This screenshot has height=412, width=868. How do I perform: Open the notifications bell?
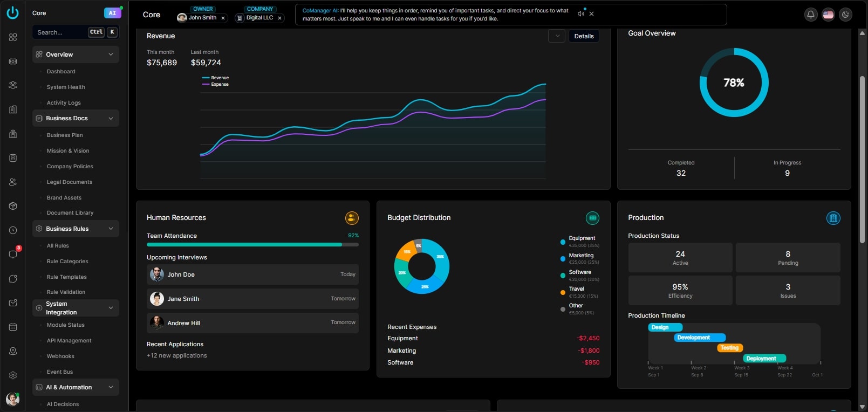[810, 15]
